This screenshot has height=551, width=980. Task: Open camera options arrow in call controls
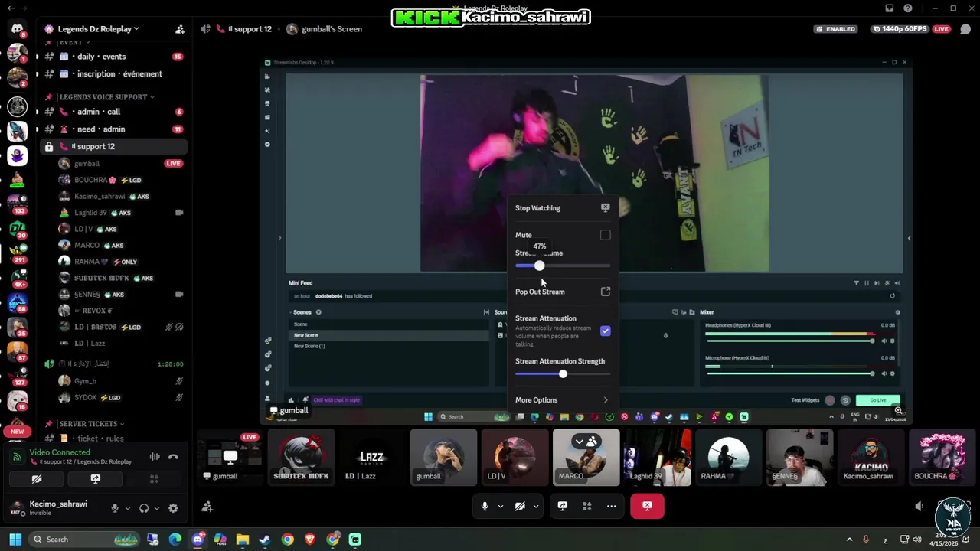tap(536, 506)
